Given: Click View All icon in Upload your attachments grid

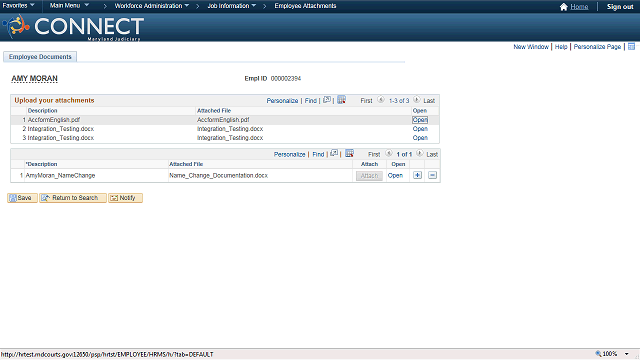Looking at the screenshot, I should pyautogui.click(x=327, y=100).
